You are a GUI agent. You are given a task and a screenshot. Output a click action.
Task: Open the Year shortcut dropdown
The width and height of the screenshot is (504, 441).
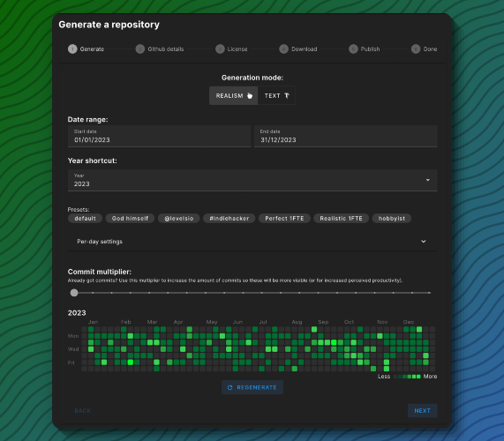pyautogui.click(x=252, y=180)
